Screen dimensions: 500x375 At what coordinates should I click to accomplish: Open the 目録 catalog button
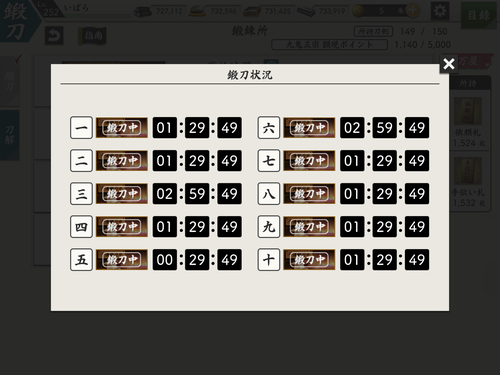click(x=479, y=15)
